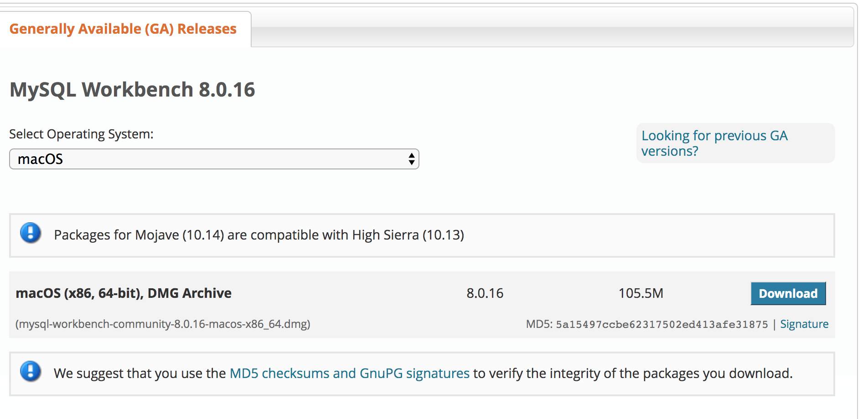Select the MD5 checksum value text
Image resolution: width=868 pixels, height=419 pixels.
[x=661, y=324]
